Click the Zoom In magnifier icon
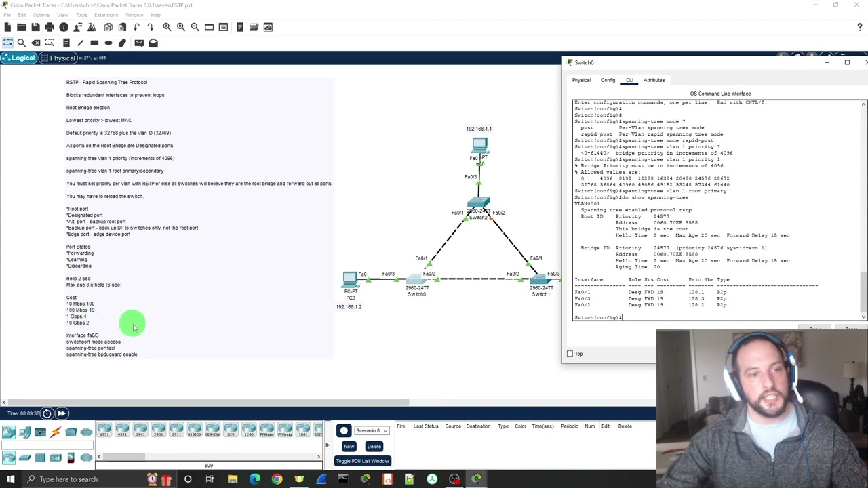The height and width of the screenshot is (488, 868). click(167, 27)
